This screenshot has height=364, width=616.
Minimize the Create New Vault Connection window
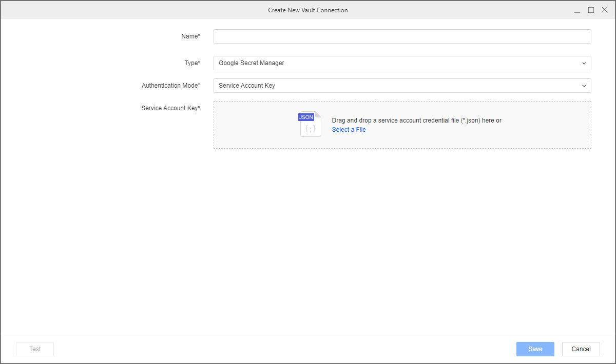[577, 10]
